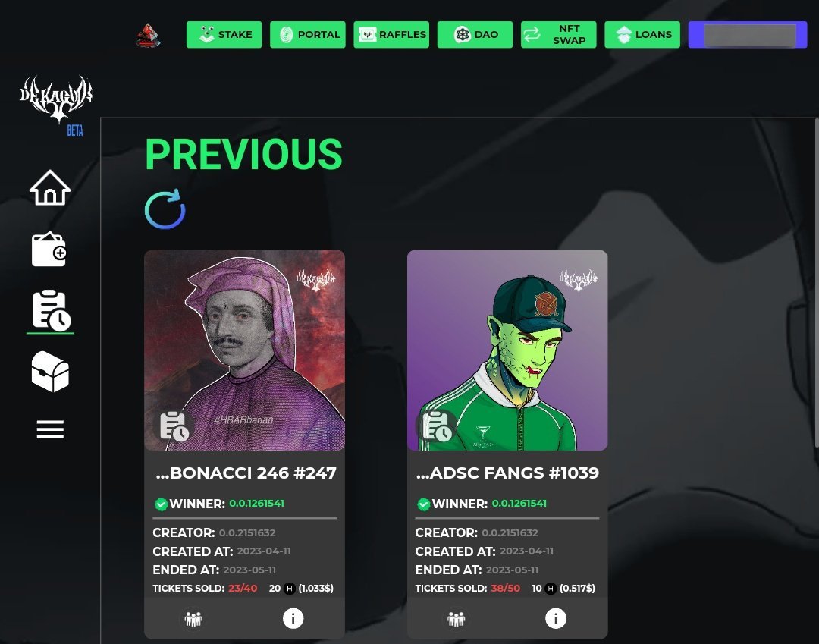View participants of Bonacci 246 raffle
The image size is (819, 644).
pyautogui.click(x=193, y=619)
